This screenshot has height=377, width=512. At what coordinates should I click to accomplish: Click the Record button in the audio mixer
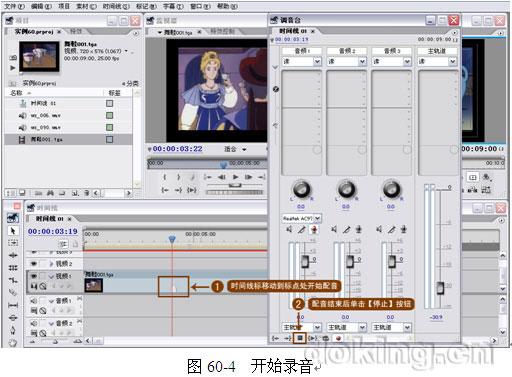(338, 338)
